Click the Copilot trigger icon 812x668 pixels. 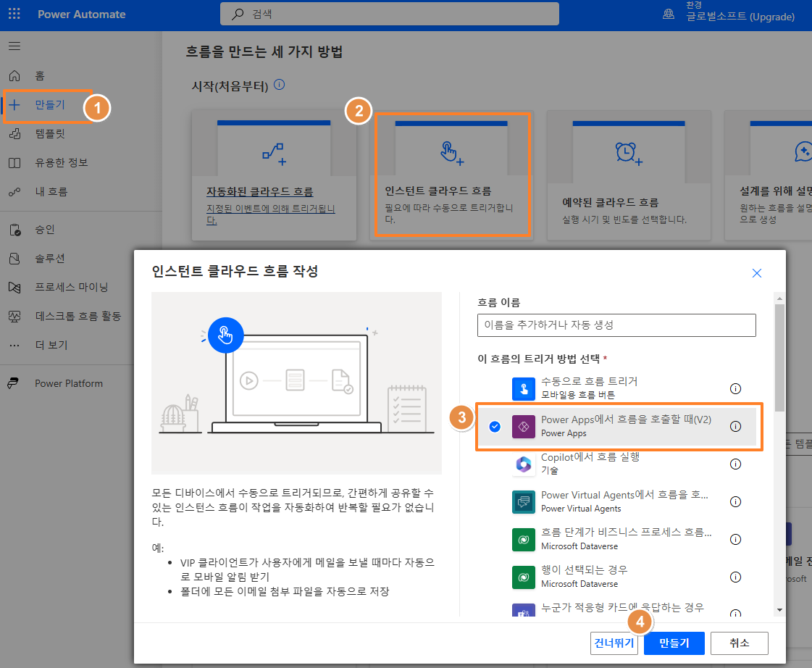point(524,464)
